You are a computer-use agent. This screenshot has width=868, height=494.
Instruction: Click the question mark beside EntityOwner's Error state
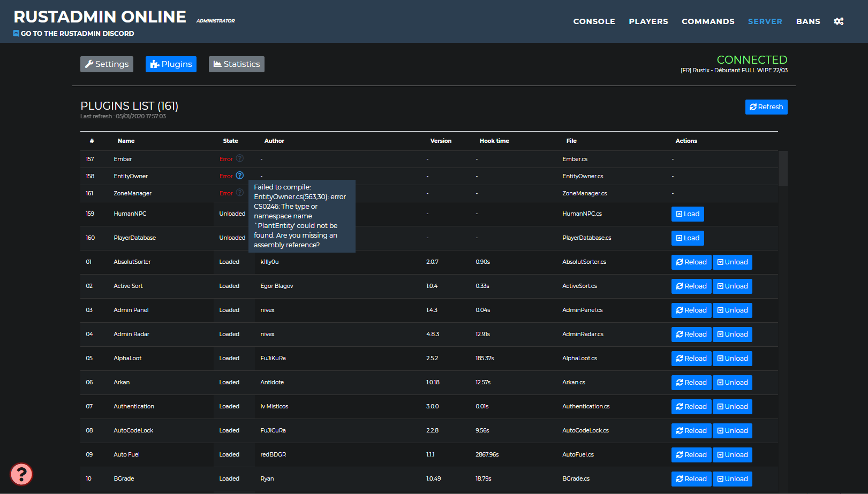(x=240, y=176)
